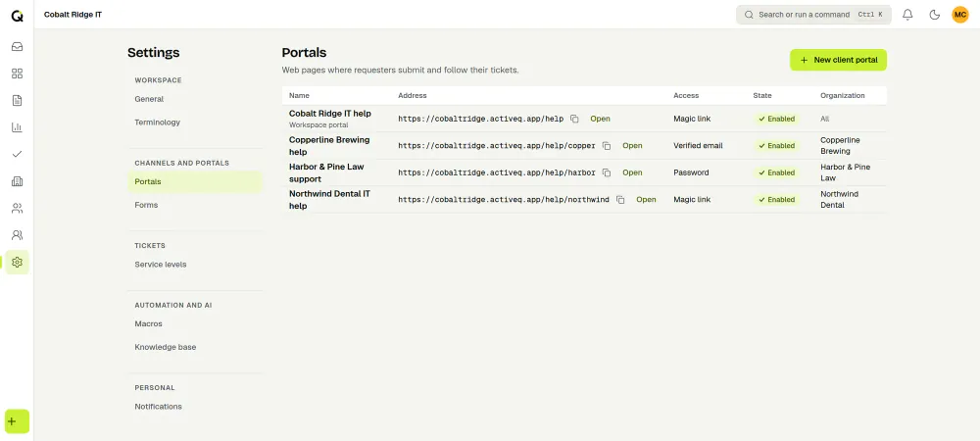This screenshot has height=441, width=980.
Task: Copy the Harbor & Pine Law portal address
Action: [x=607, y=172]
